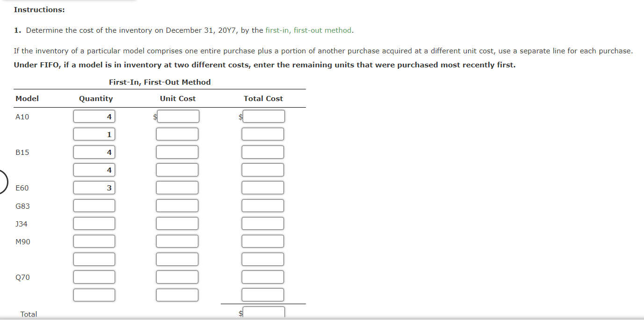Click the second M90 total cost field

(263, 259)
